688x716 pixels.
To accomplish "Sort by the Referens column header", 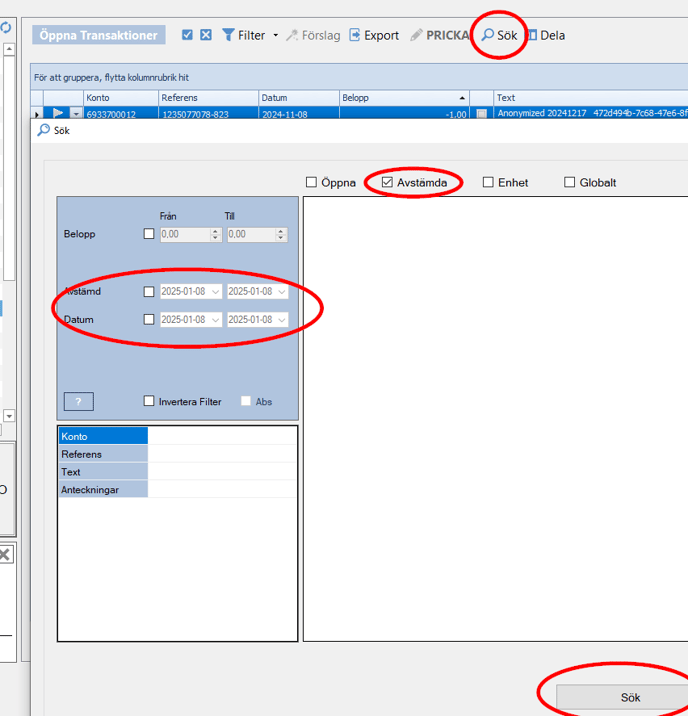I will click(208, 98).
